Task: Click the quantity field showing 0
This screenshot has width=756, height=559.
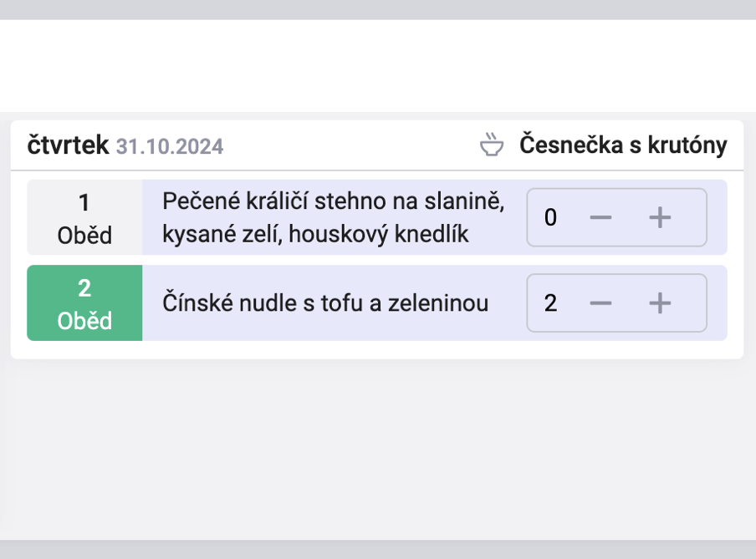Action: tap(550, 218)
